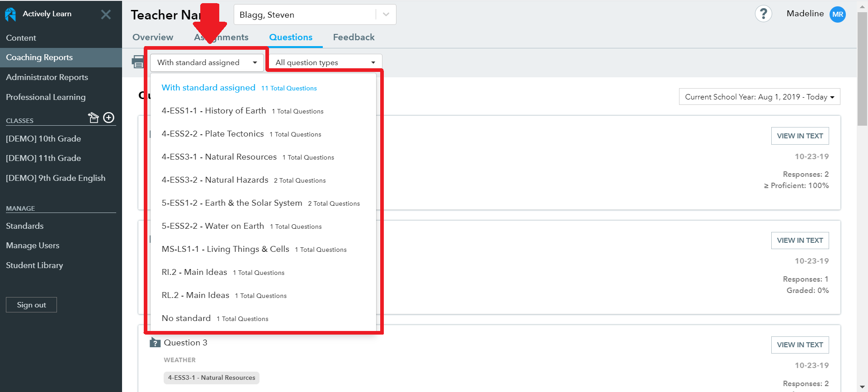Click the print icon beside filters
This screenshot has height=392, width=868.
[138, 62]
